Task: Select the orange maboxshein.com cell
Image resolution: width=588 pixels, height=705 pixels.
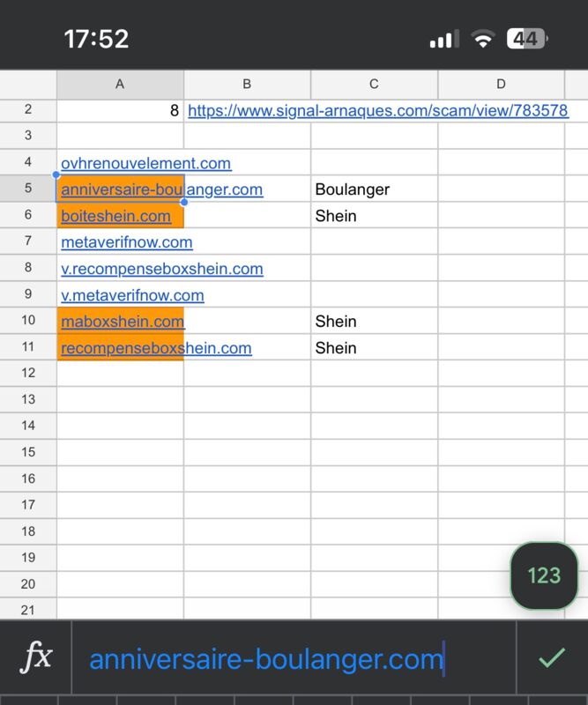Action: click(x=122, y=322)
